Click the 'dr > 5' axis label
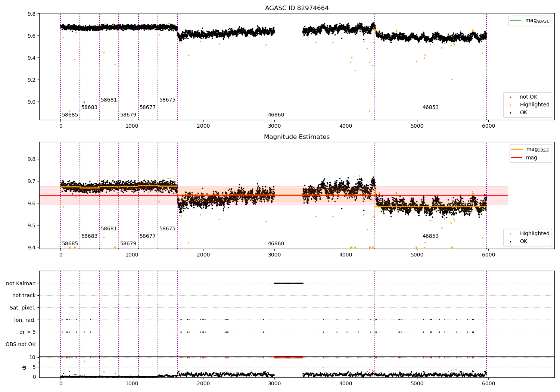Viewport: 560px width, 392px height. point(28,332)
